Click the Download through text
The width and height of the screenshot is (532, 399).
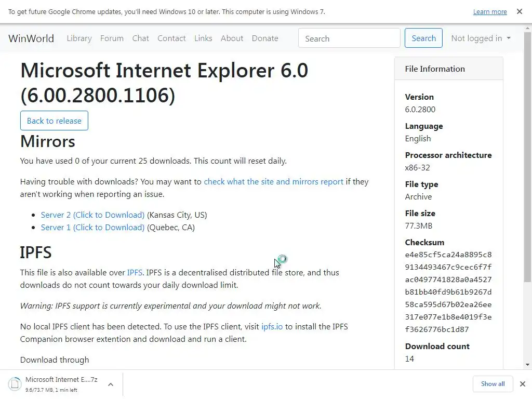pyautogui.click(x=55, y=360)
